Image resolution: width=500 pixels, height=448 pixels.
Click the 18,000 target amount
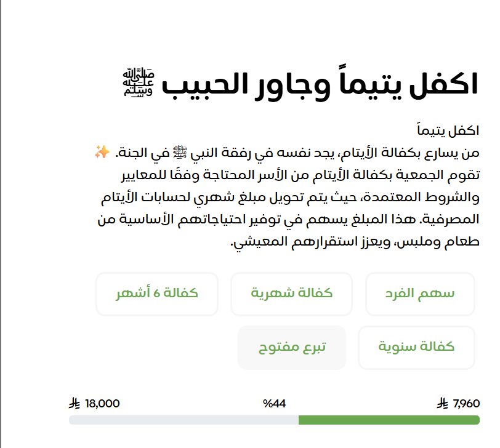coord(103,404)
